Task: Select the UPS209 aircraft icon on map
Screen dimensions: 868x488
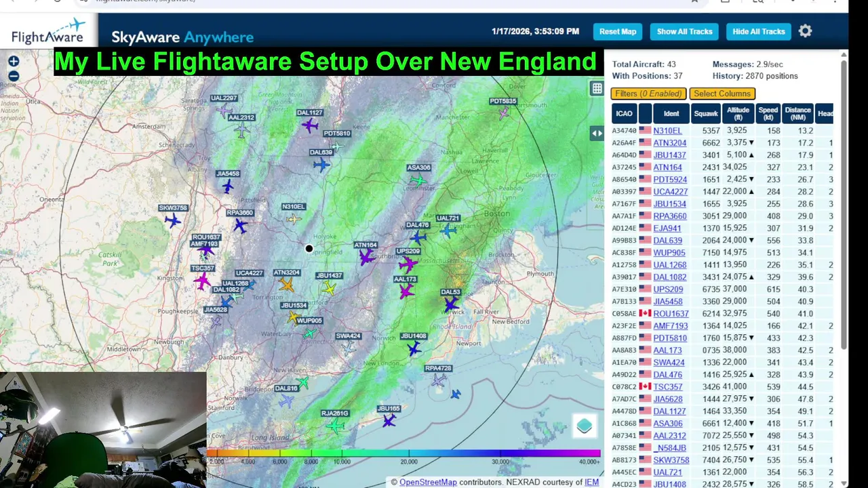Action: [408, 264]
